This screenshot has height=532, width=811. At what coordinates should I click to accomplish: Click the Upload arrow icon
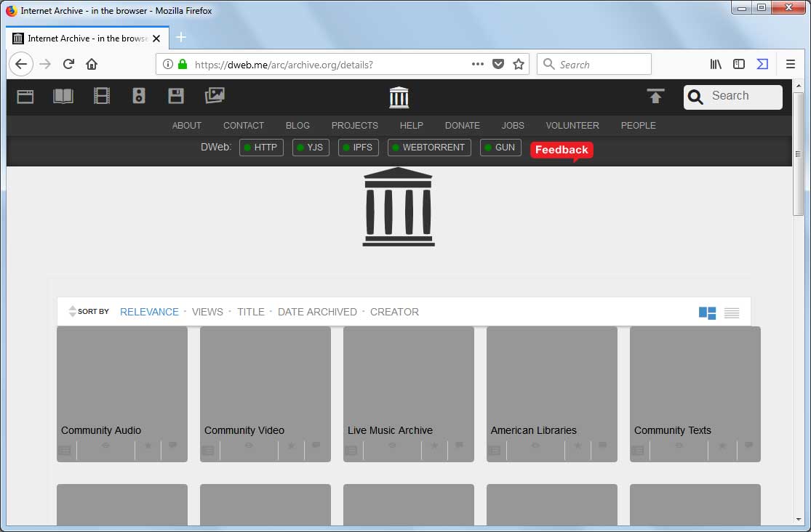tap(655, 96)
